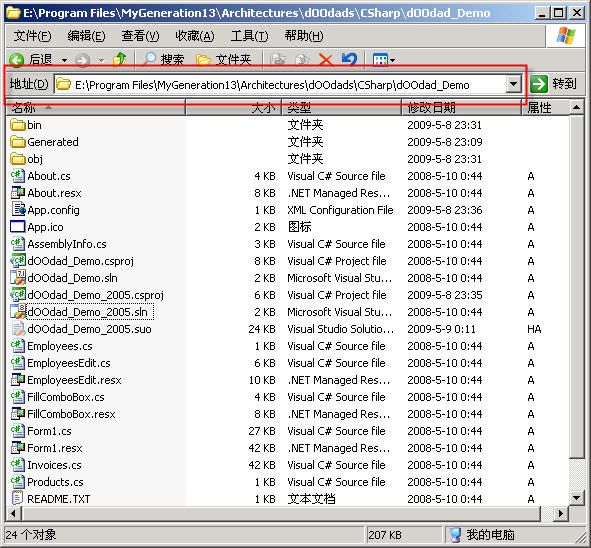Select the README.TXT file name
Viewport: 591px width, 548px height.
click(x=58, y=499)
